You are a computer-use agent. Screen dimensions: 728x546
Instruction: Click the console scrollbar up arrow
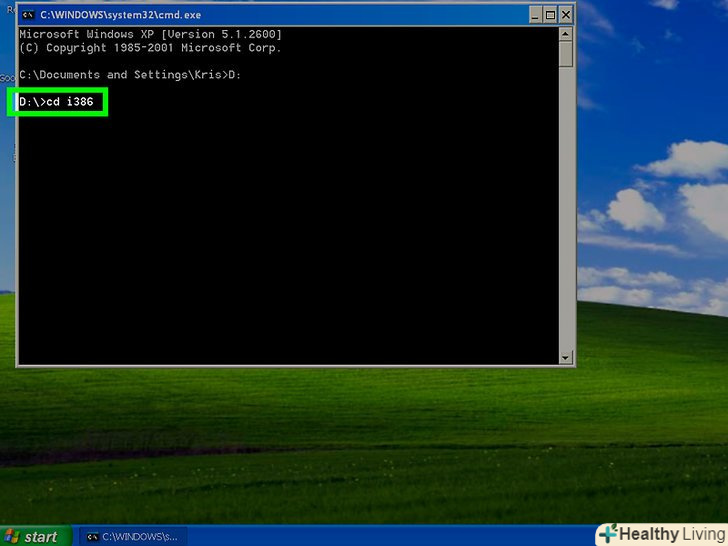[566, 34]
